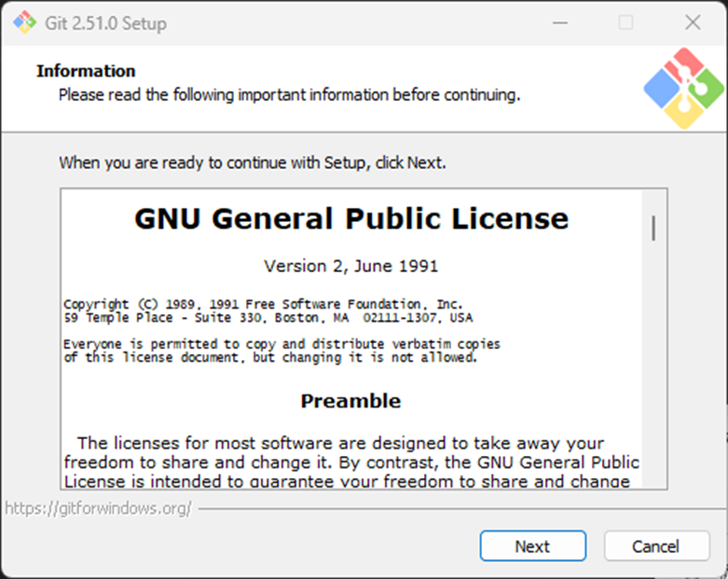
Task: Close the Git 2.51.0 Setup window
Action: pyautogui.click(x=692, y=22)
